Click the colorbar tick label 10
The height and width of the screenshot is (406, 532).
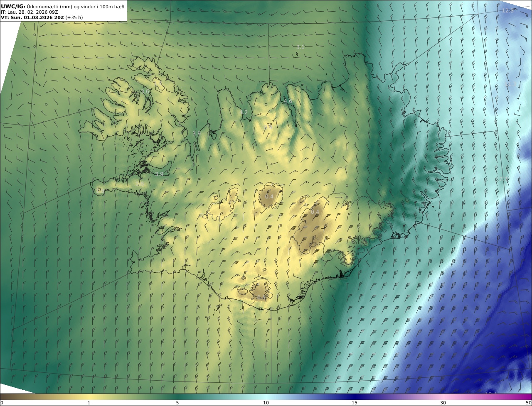click(x=266, y=403)
